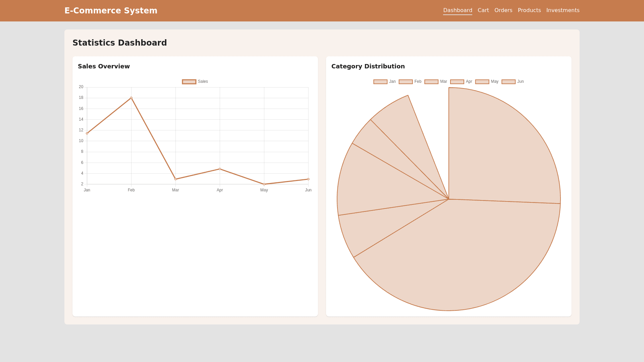Click the Feb legend swatch in Category Distribution
The image size is (644, 362).
tap(405, 81)
